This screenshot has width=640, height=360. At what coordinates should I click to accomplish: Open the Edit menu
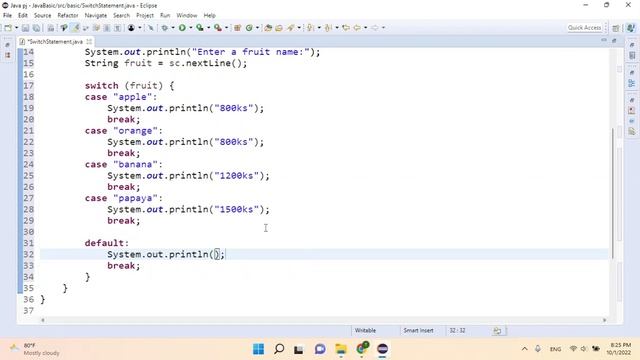(23, 16)
